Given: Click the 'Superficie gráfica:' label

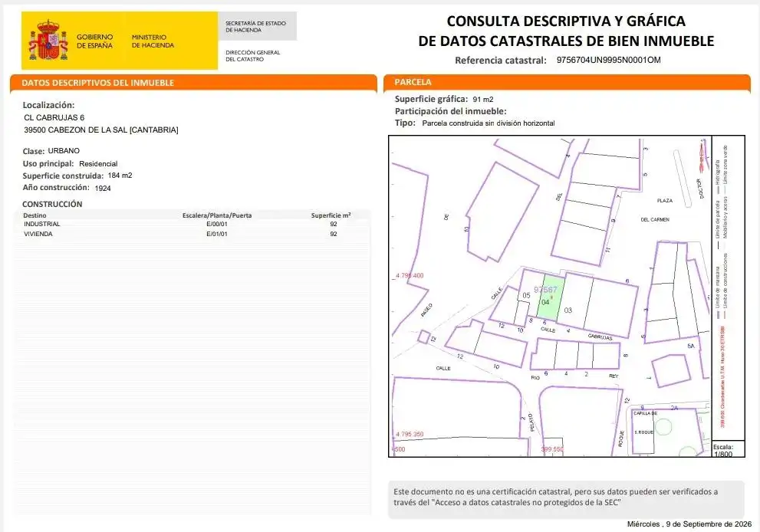Looking at the screenshot, I should click(431, 100).
